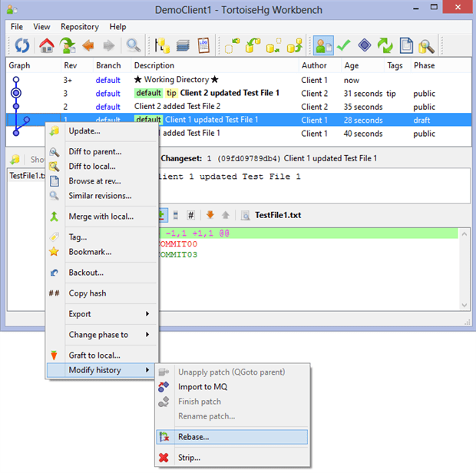
Task: Show the patch queue stack icon
Action: pyautogui.click(x=183, y=45)
